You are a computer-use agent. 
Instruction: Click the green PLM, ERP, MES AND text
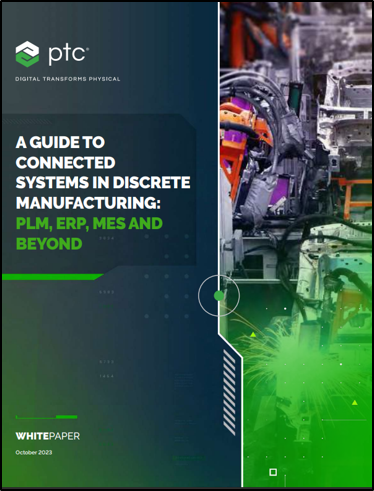(89, 224)
